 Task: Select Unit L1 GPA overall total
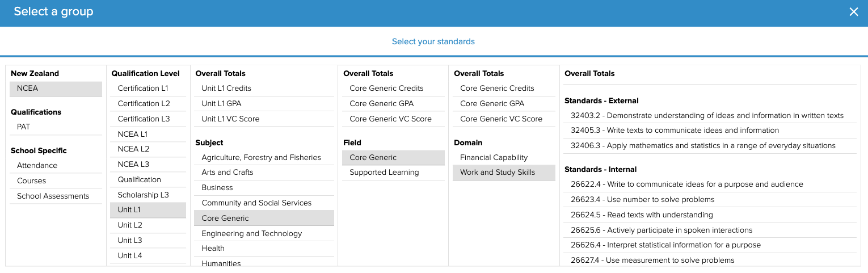[222, 104]
